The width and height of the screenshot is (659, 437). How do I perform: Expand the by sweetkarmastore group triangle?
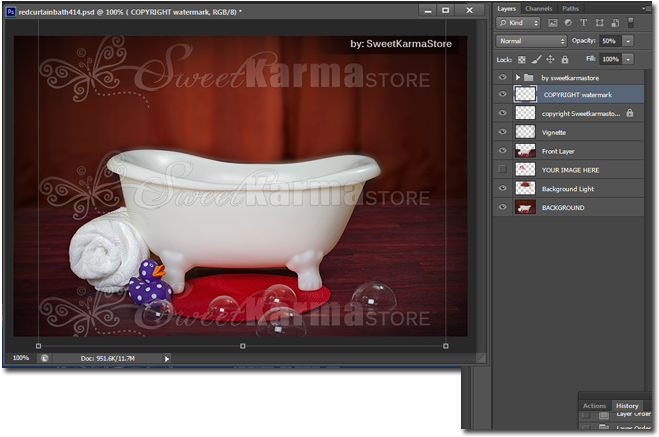pyautogui.click(x=518, y=78)
